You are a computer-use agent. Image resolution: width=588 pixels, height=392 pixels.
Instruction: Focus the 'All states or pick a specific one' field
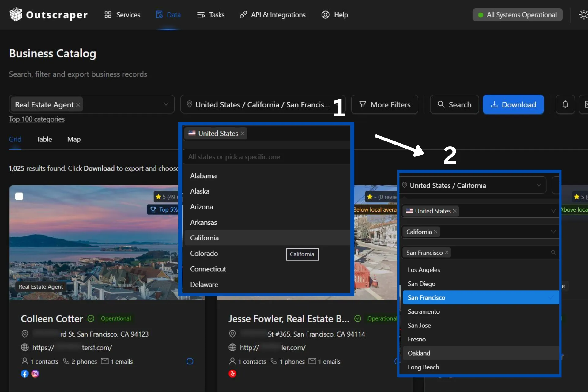(266, 156)
